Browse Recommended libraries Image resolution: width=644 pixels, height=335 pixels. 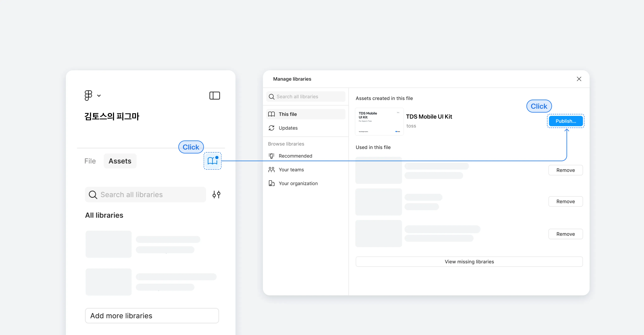tap(295, 156)
